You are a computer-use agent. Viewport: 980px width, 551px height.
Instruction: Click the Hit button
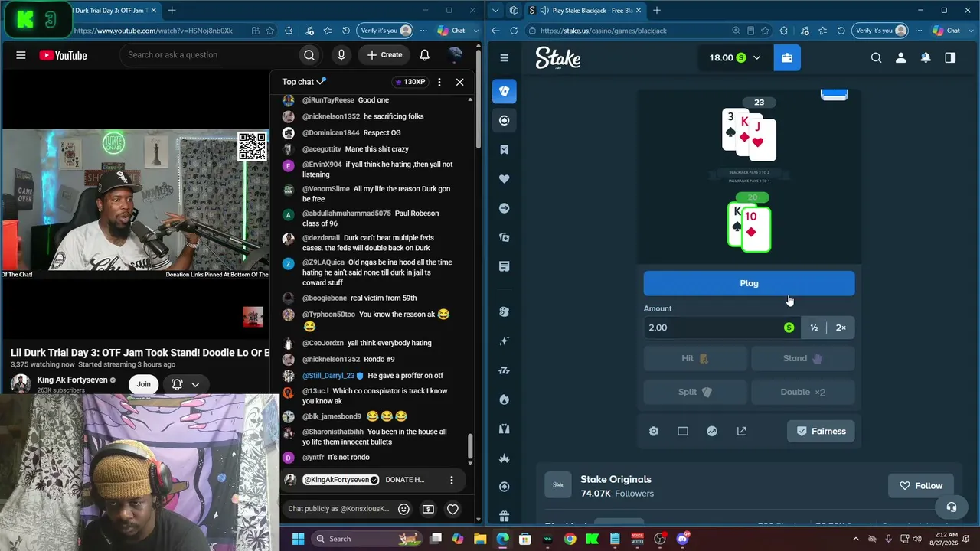[695, 358]
